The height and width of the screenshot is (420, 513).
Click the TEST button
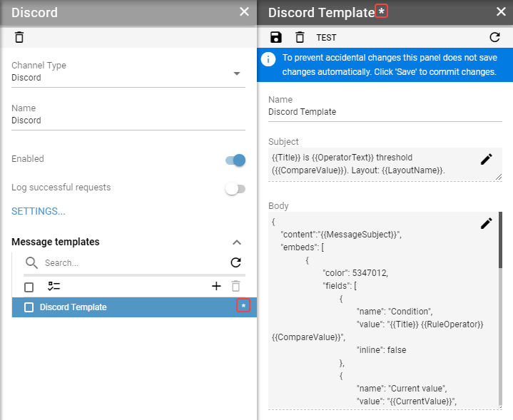point(326,38)
